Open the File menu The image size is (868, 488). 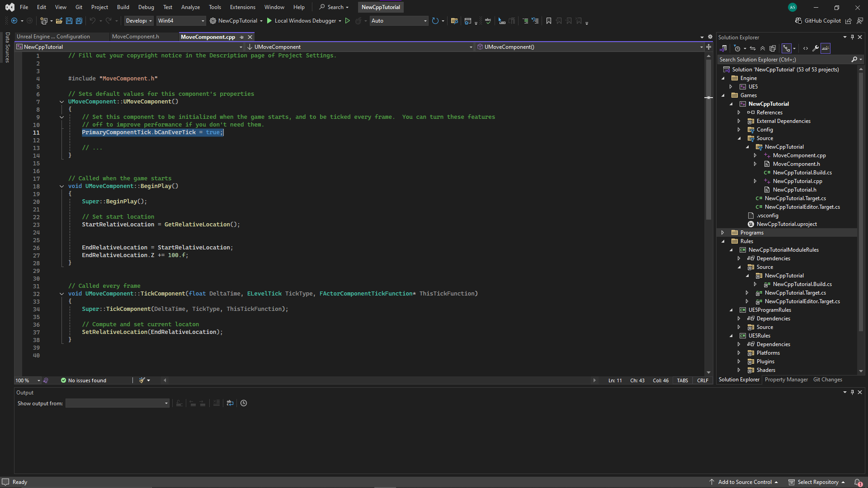click(24, 7)
